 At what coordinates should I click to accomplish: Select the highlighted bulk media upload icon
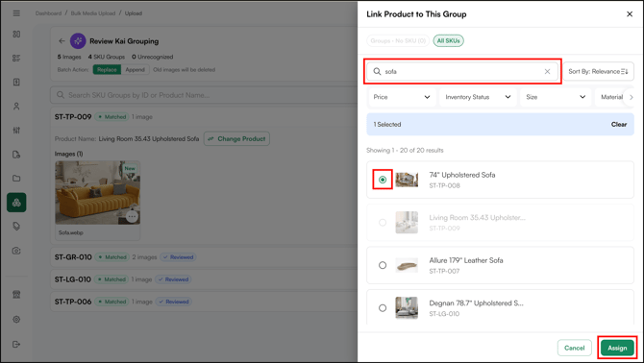click(x=16, y=203)
